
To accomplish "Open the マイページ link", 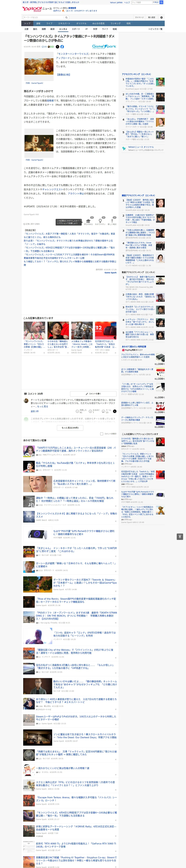I will 139,17.
